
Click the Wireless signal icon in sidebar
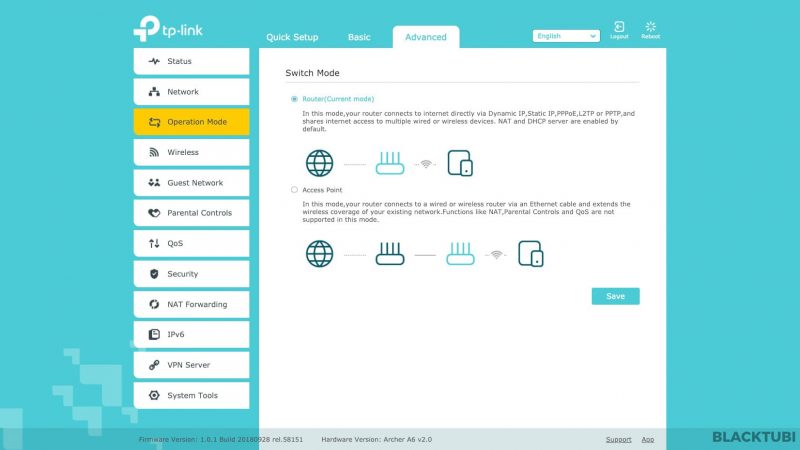[154, 153]
